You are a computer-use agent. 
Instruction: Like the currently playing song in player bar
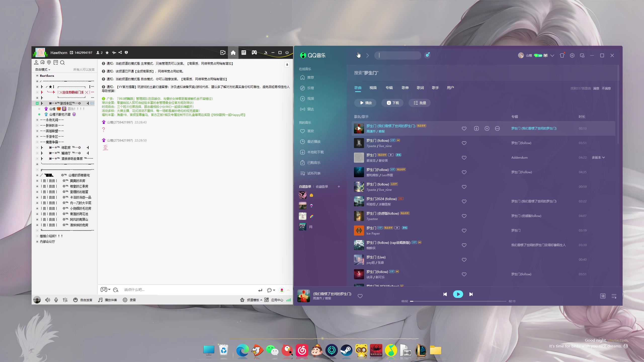pos(360,296)
